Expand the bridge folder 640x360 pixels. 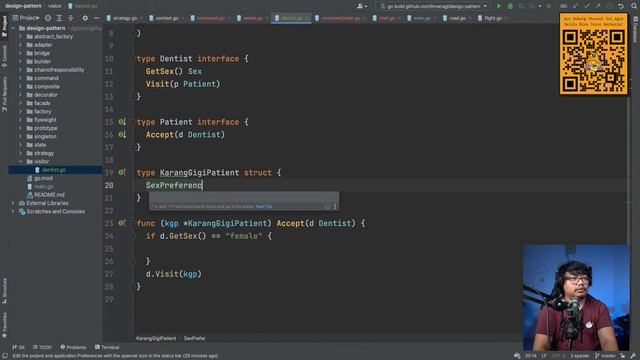pyautogui.click(x=20, y=53)
